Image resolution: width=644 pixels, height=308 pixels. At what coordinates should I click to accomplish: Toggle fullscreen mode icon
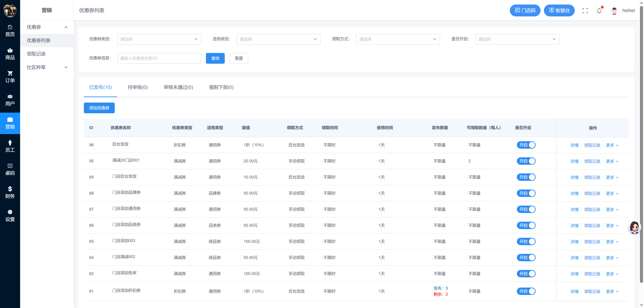pyautogui.click(x=585, y=11)
